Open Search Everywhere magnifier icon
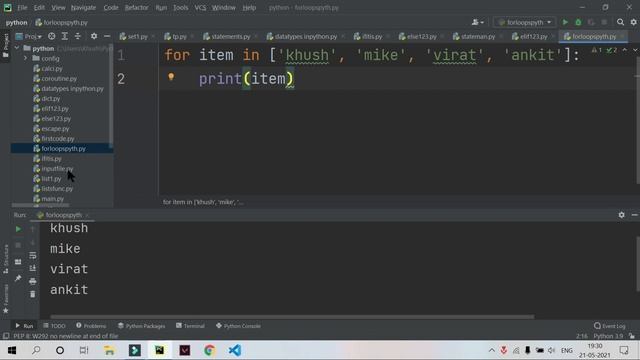 [x=620, y=22]
